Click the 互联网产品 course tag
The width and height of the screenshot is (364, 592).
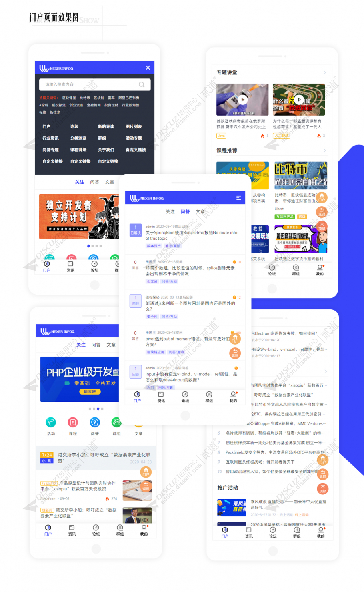[285, 217]
